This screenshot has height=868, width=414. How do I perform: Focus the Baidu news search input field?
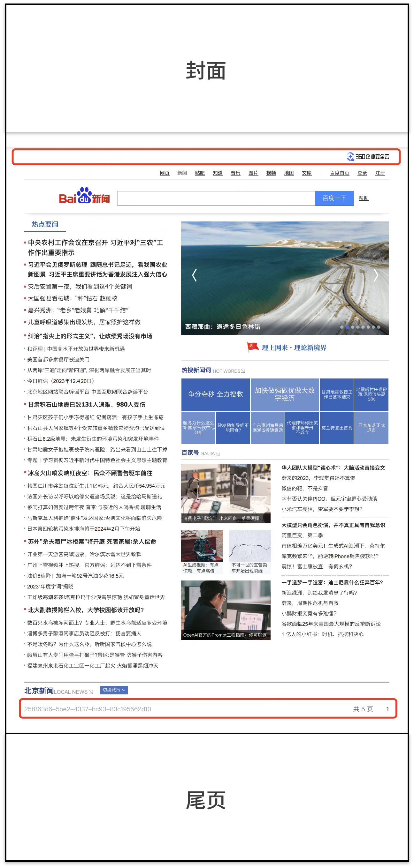pyautogui.click(x=216, y=198)
